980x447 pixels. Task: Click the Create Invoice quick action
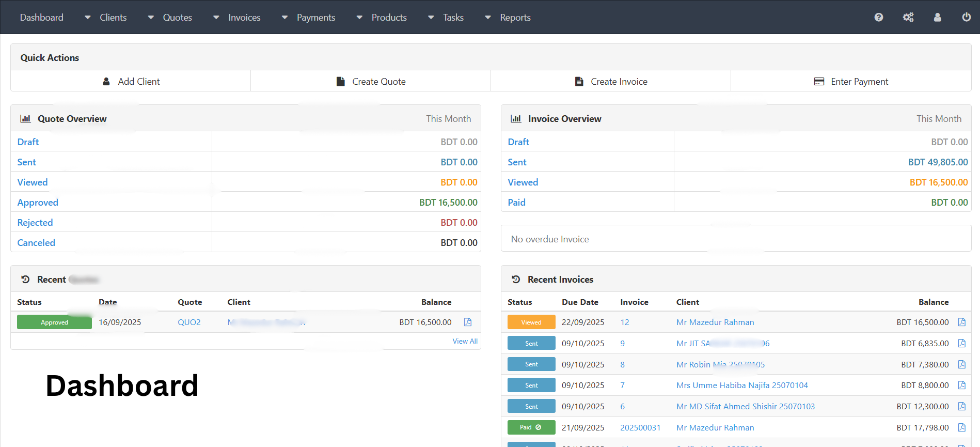pos(611,82)
